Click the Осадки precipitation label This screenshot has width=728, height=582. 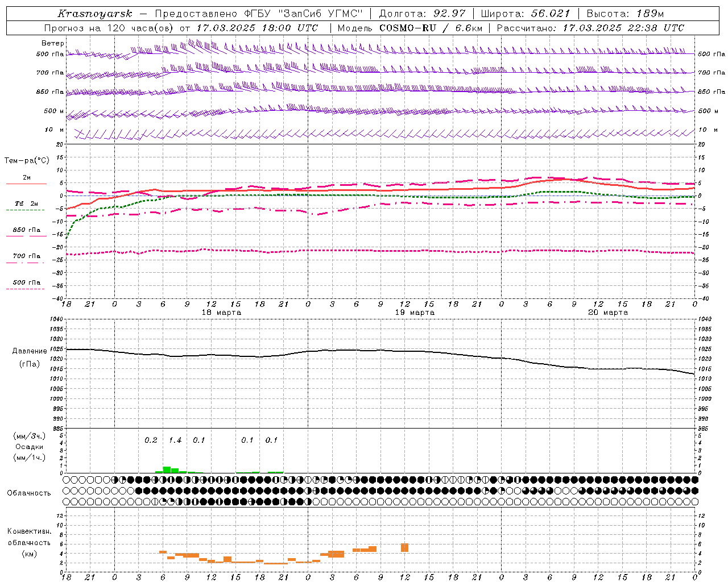[x=30, y=447]
